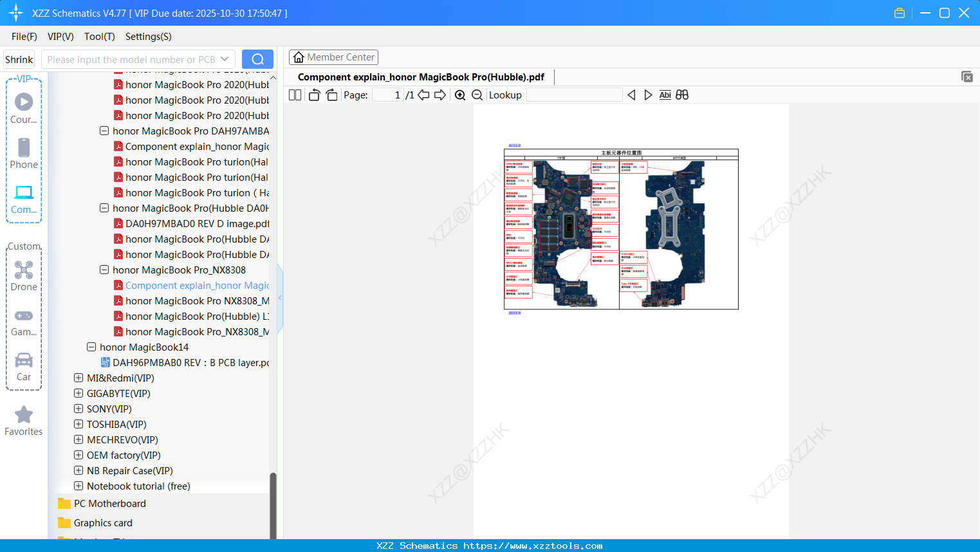The width and height of the screenshot is (980, 552).
Task: Expand the NB Repair Case(VIP) node
Action: (79, 470)
